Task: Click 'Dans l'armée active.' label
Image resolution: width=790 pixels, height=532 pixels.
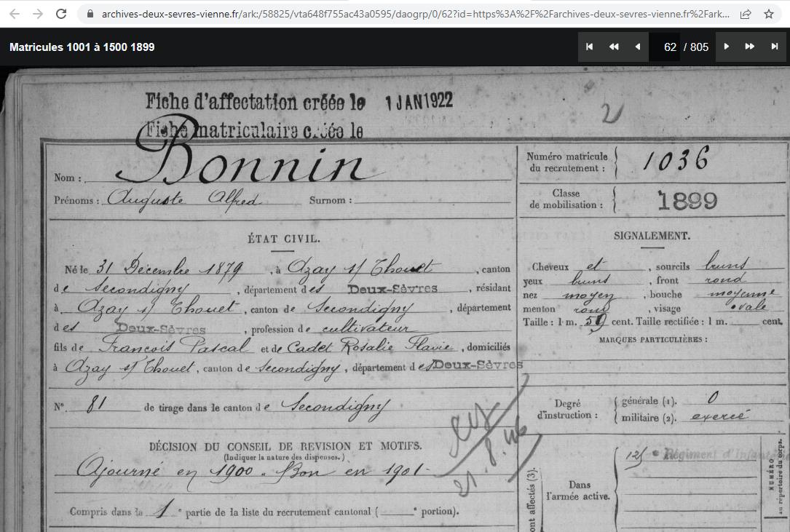Action: (578, 491)
